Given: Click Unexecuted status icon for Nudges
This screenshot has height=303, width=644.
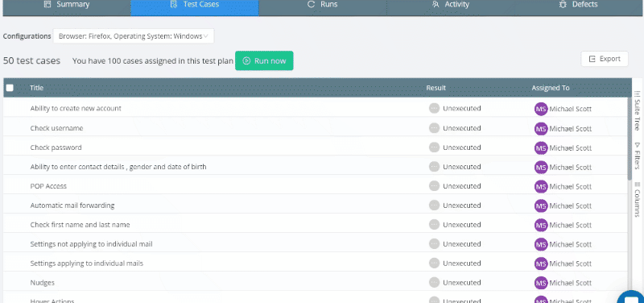Looking at the screenshot, I should point(434,283).
